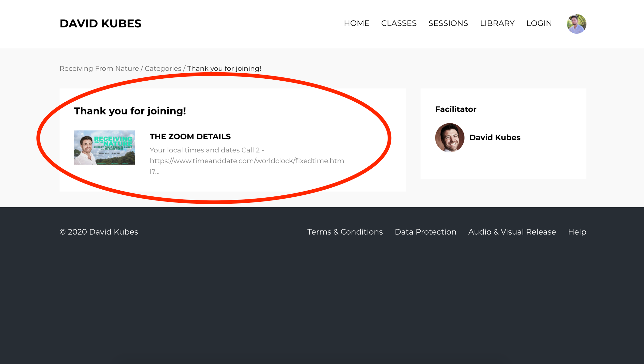This screenshot has width=644, height=364.
Task: Click David Kubes facilitator photo
Action: [x=449, y=138]
